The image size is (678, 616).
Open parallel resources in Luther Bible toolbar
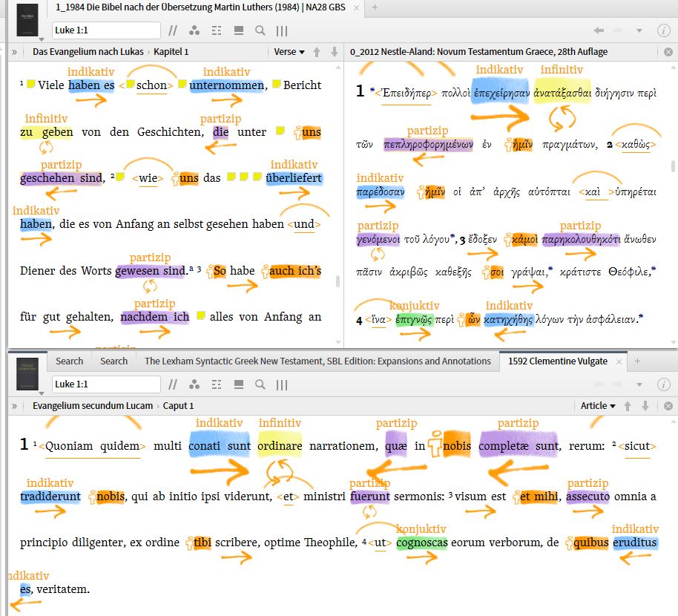pos(173,30)
